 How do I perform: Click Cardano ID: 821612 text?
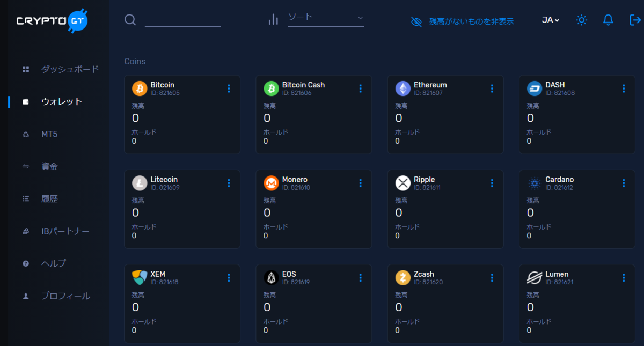(559, 188)
